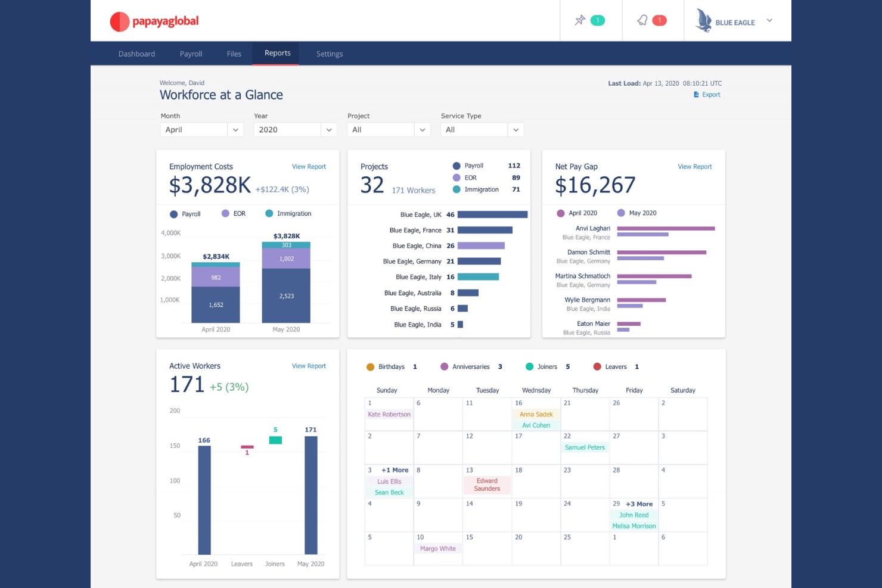Open Margo White anniversary event
The width and height of the screenshot is (882, 588).
tap(438, 549)
